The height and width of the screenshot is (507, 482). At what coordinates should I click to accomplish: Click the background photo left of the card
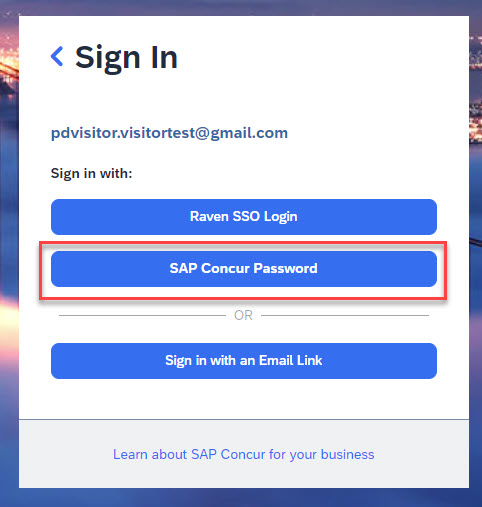(x=9, y=253)
